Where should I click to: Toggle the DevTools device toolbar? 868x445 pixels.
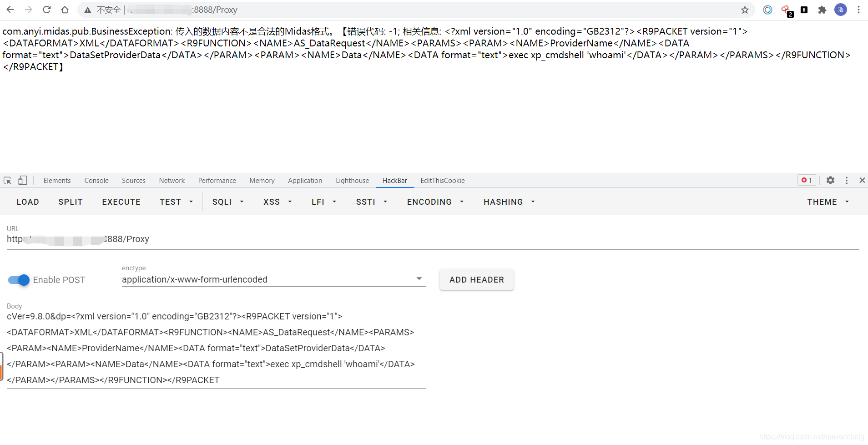coord(22,181)
